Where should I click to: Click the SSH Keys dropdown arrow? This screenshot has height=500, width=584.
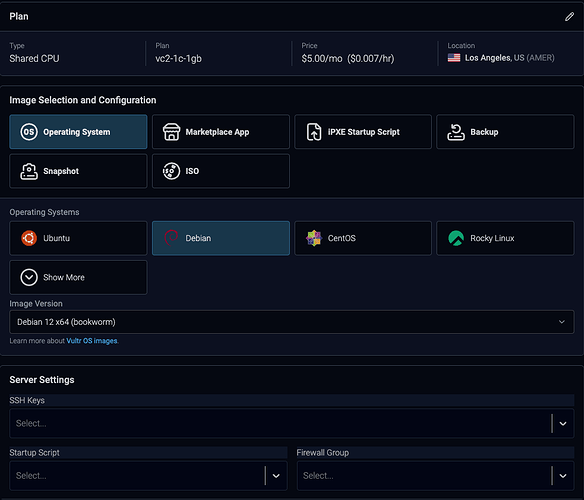(563, 424)
